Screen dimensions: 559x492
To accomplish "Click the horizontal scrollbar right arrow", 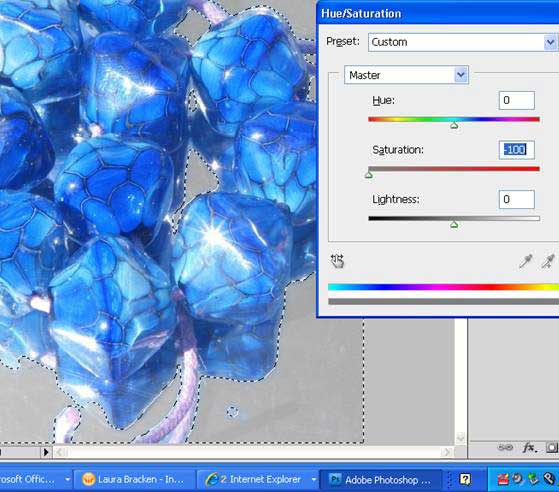I will point(447,452).
